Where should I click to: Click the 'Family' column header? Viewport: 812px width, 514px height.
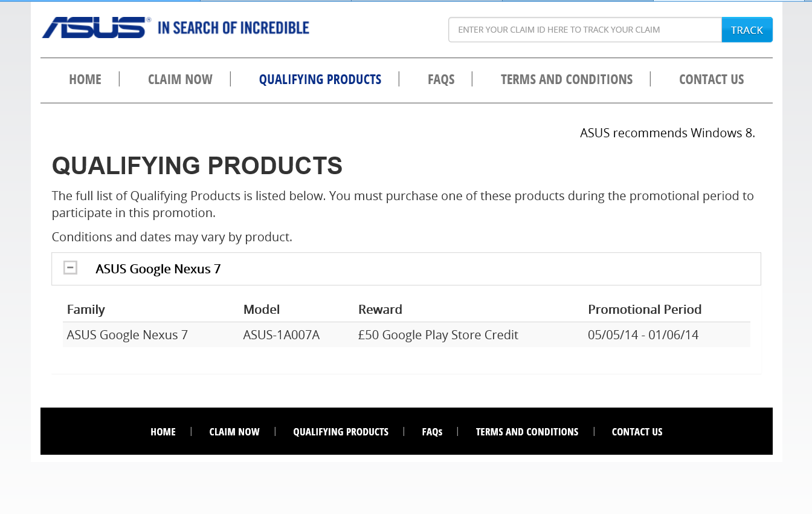[86, 310]
